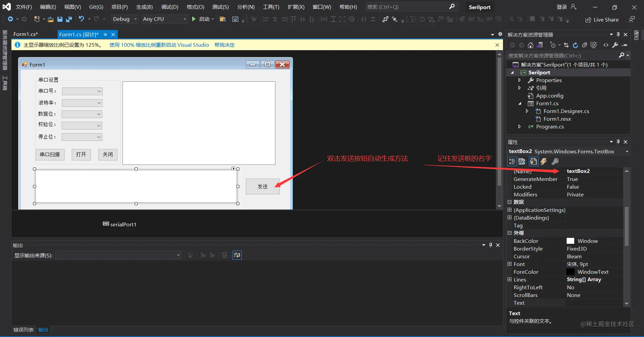
Task: Open the 串口号 combo box
Action: coord(82,91)
